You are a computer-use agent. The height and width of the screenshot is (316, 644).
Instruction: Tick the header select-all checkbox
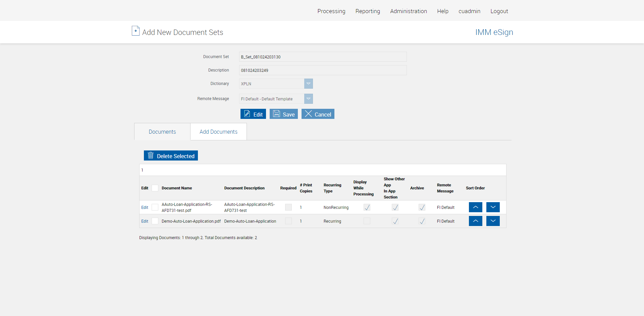coord(155,188)
